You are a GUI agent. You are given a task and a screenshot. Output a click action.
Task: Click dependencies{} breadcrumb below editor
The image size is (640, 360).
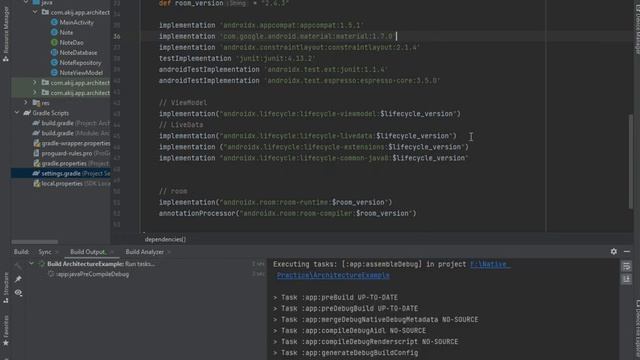pos(165,239)
